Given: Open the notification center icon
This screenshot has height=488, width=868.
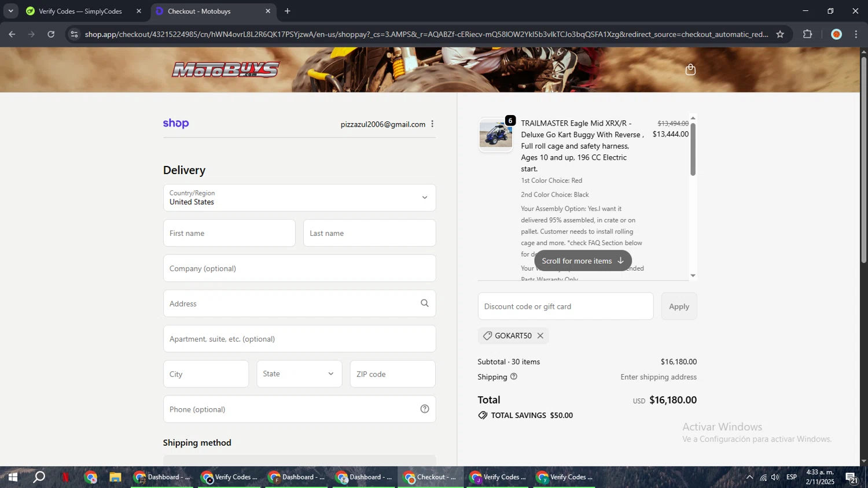Looking at the screenshot, I should [851, 478].
